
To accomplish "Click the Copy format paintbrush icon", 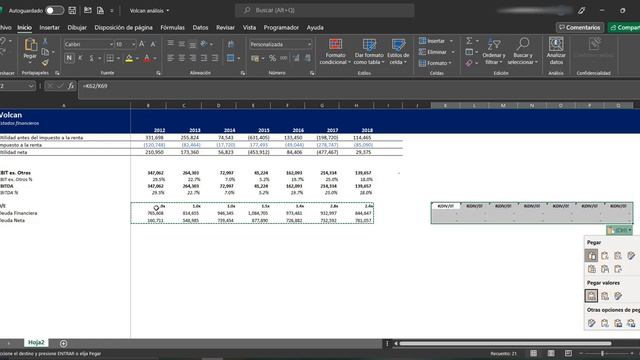I will pyautogui.click(x=45, y=62).
